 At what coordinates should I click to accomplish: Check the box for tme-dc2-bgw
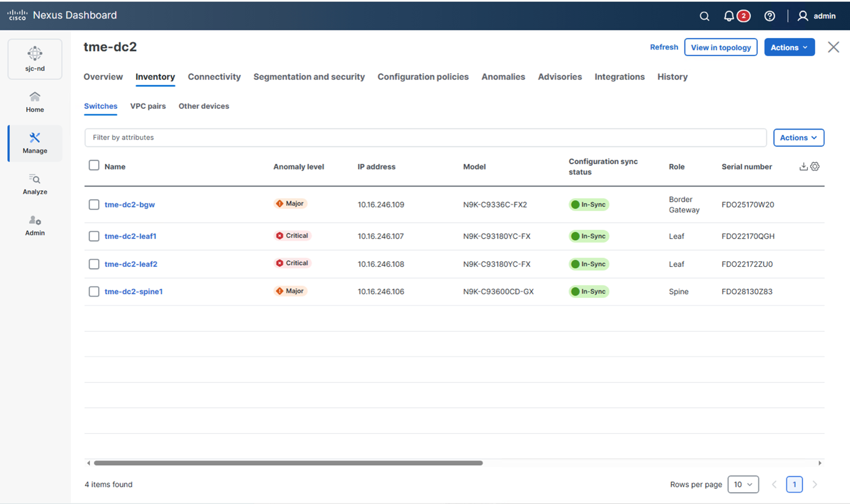coord(94,204)
